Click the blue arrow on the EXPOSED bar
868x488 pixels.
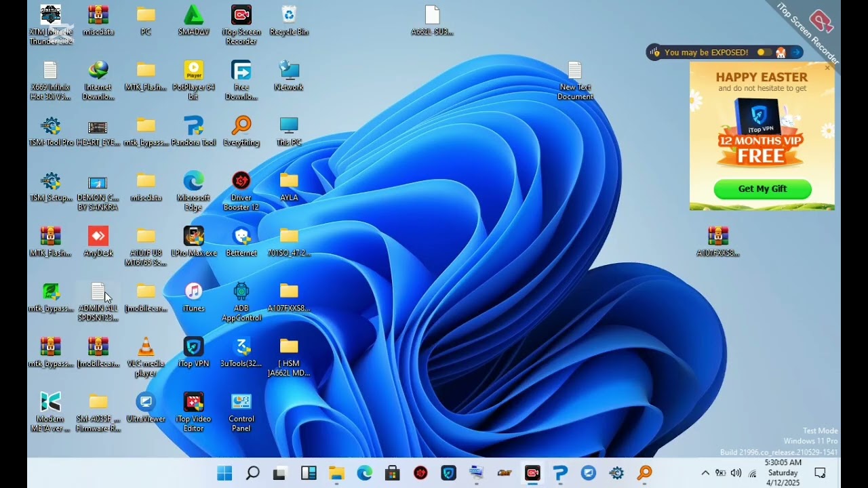(x=796, y=52)
